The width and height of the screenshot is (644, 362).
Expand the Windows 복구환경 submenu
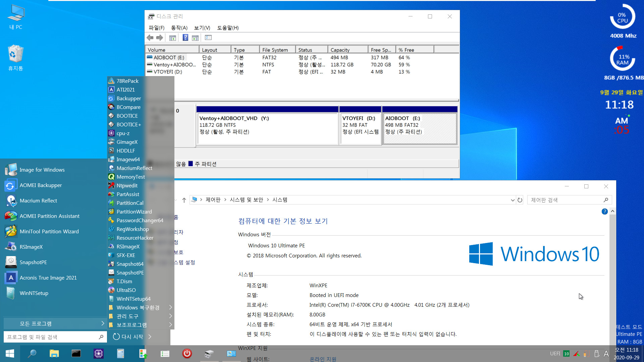(x=140, y=307)
